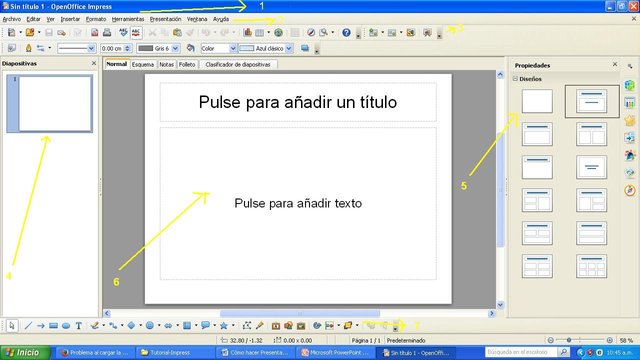Switch to the Folleto tab
This screenshot has width=640, height=360.
187,64
